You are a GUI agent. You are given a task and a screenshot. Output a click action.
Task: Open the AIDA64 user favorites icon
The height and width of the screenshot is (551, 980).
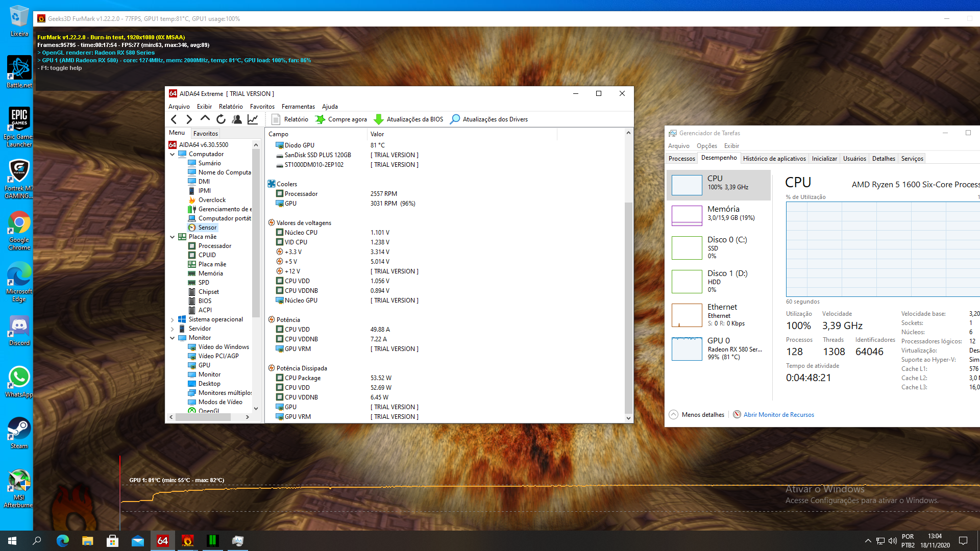point(237,119)
